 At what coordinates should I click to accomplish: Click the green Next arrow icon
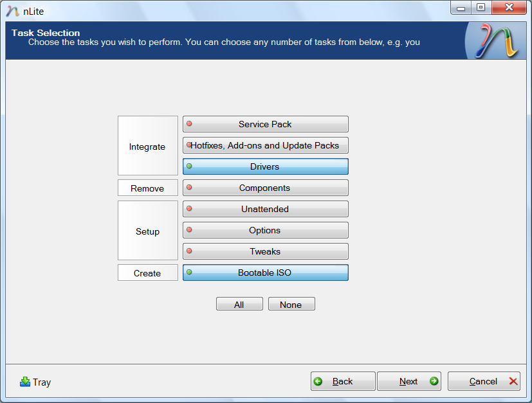click(434, 381)
